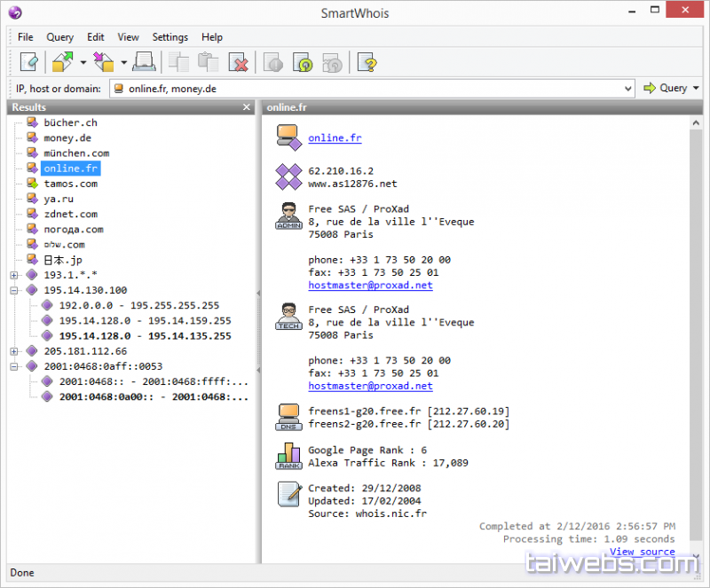The image size is (710, 588).
Task: Click the Save results toolbar icon
Action: (x=104, y=62)
